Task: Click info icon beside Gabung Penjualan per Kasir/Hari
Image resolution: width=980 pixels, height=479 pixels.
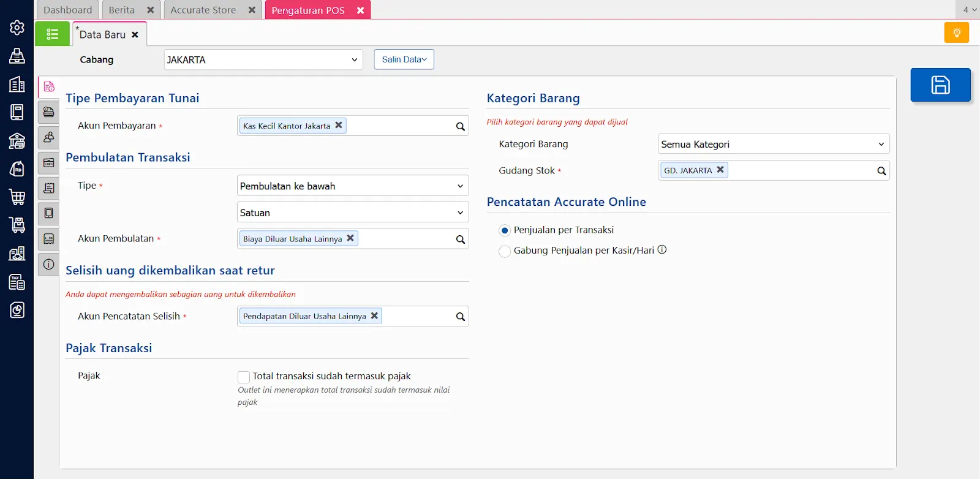Action: (x=662, y=250)
